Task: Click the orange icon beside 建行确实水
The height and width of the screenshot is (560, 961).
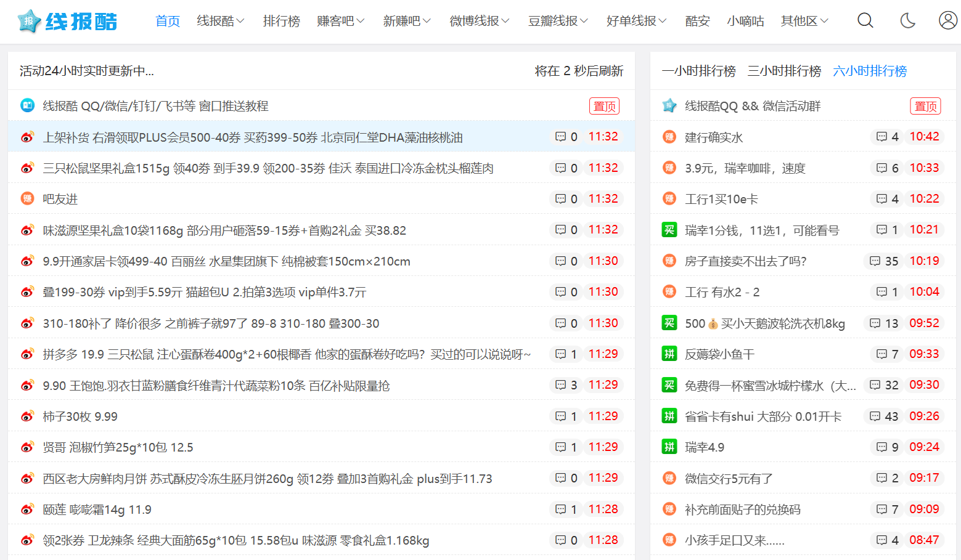Action: point(669,137)
